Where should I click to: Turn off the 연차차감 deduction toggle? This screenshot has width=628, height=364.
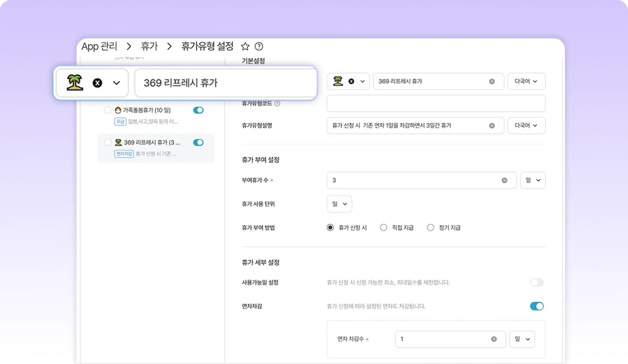(536, 306)
